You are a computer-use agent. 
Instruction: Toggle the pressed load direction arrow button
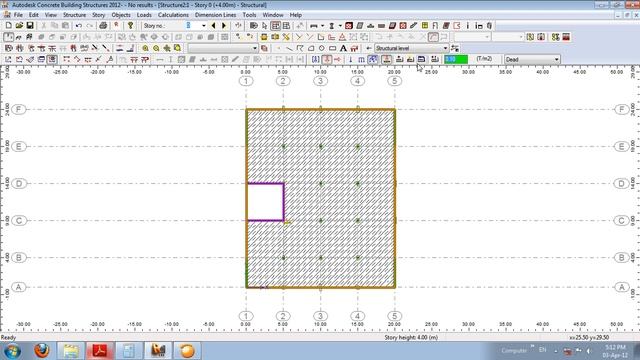pyautogui.click(x=327, y=60)
